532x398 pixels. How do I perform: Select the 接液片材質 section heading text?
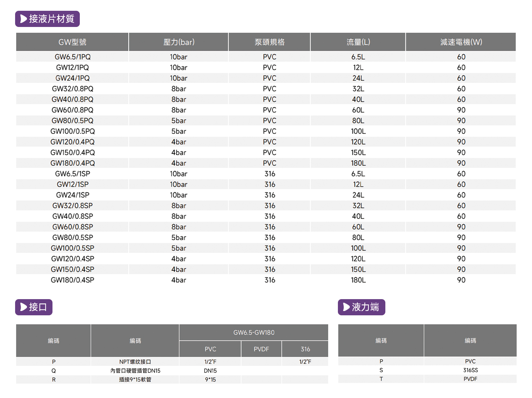click(51, 19)
